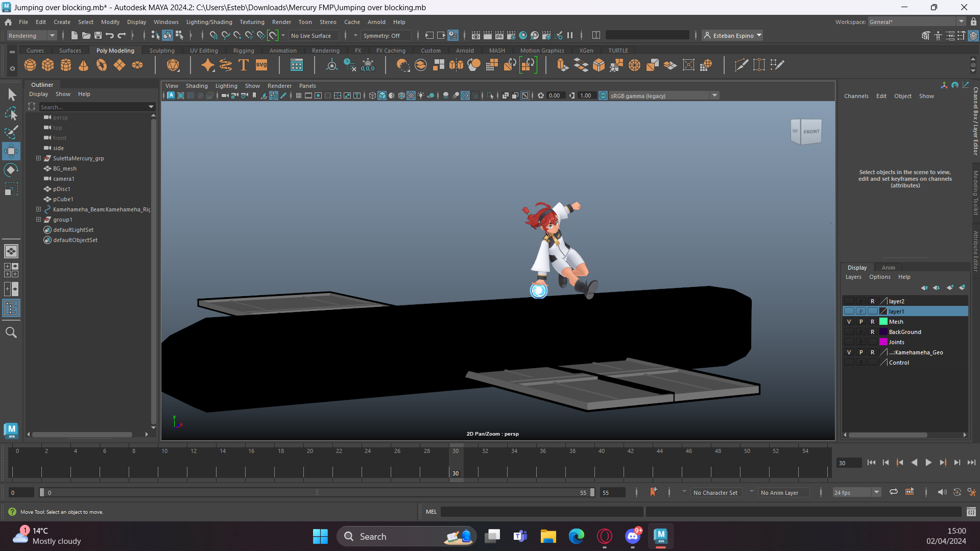Click the Joints layer magenta color swatch
Image resolution: width=980 pixels, height=551 pixels.
pos(883,342)
